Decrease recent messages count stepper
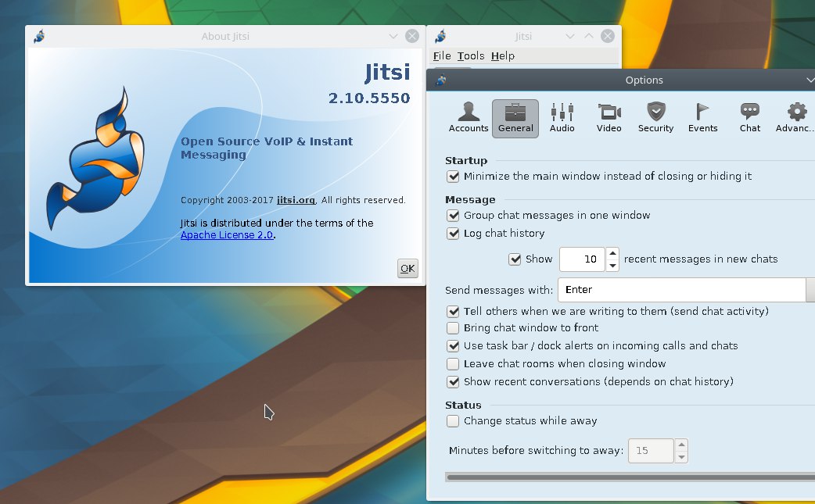The height and width of the screenshot is (504, 815). [x=612, y=265]
